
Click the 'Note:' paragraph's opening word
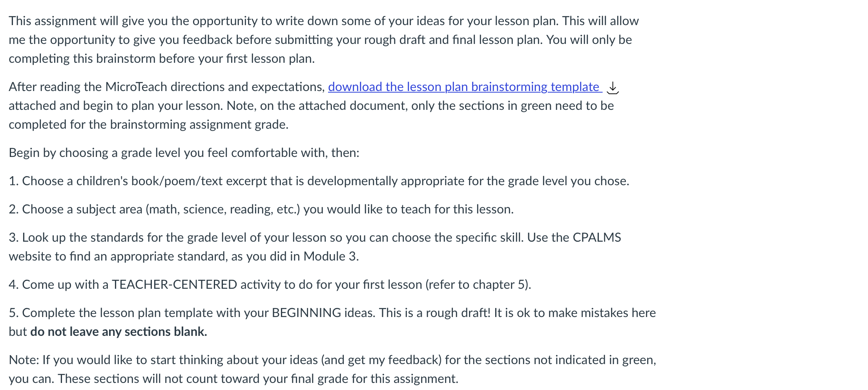point(24,360)
